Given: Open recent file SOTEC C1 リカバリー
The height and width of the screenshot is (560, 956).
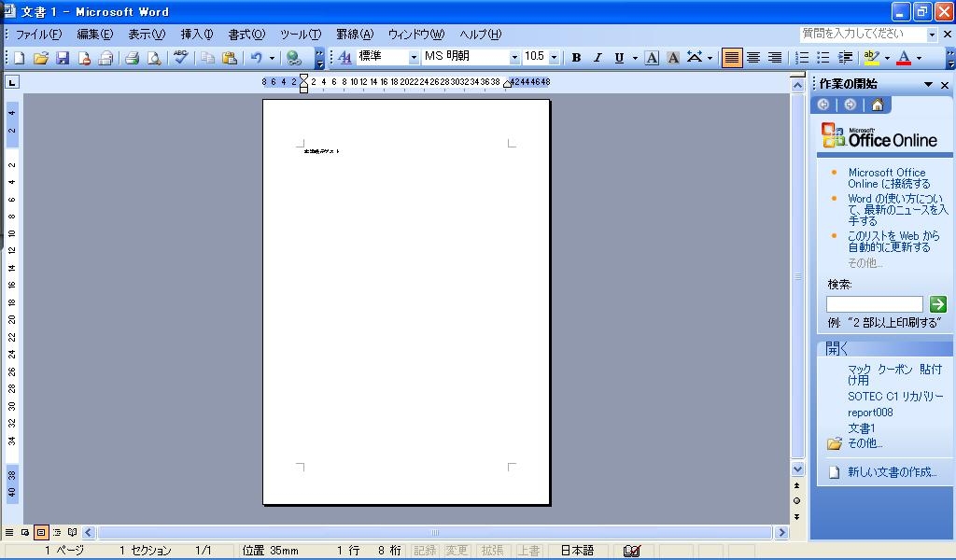Looking at the screenshot, I should tap(895, 396).
